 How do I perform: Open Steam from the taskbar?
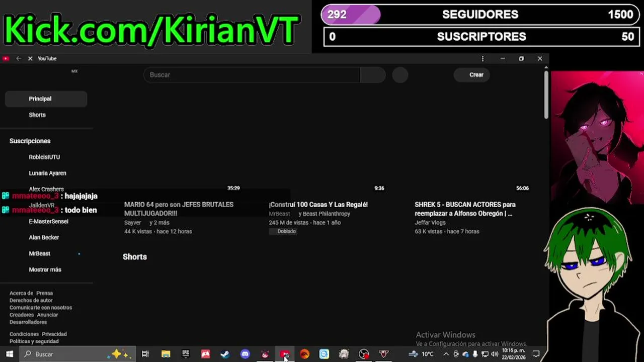[225, 354]
